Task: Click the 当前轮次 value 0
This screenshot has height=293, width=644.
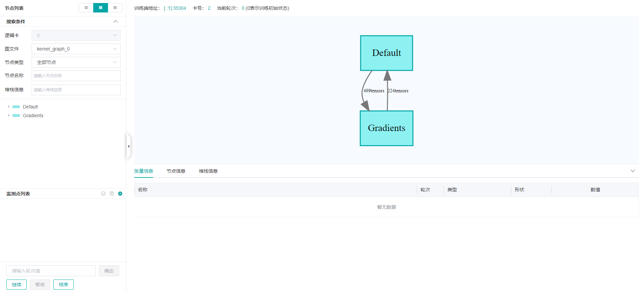Action: click(x=243, y=8)
